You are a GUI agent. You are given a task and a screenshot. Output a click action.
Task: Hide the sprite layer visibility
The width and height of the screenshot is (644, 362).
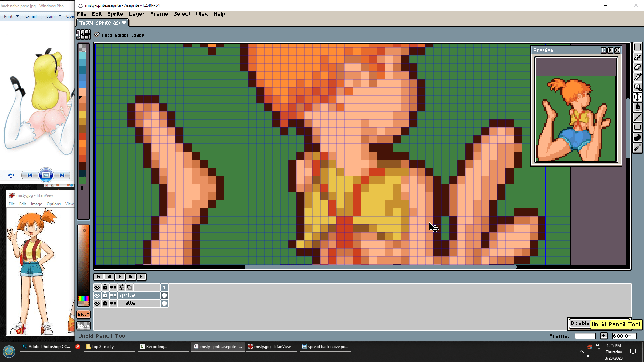(97, 295)
